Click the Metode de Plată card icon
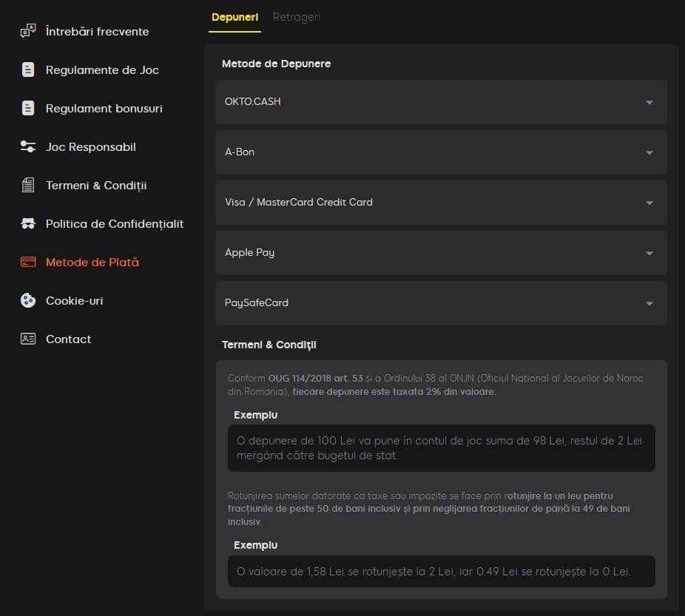The height and width of the screenshot is (616, 685). [28, 263]
